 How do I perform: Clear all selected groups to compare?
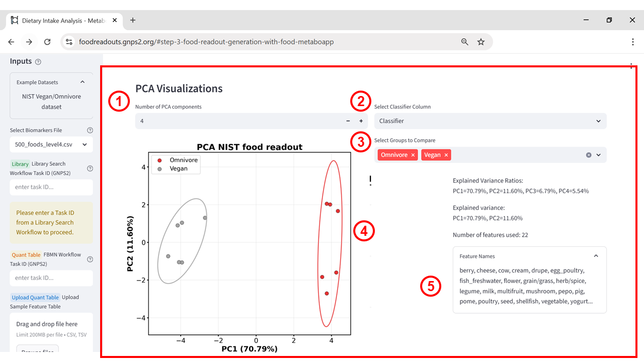coord(589,155)
